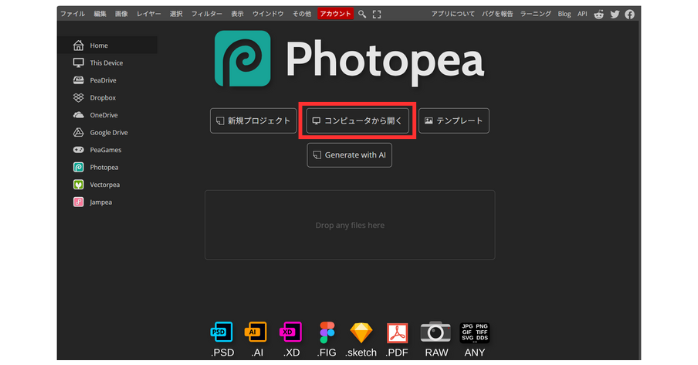
Task: Click the Twitter icon
Action: [x=615, y=14]
